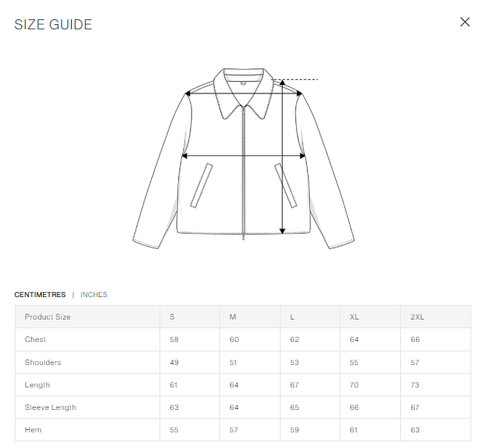The width and height of the screenshot is (485, 448).
Task: Click the jacket measurement diagram
Action: coord(244,158)
